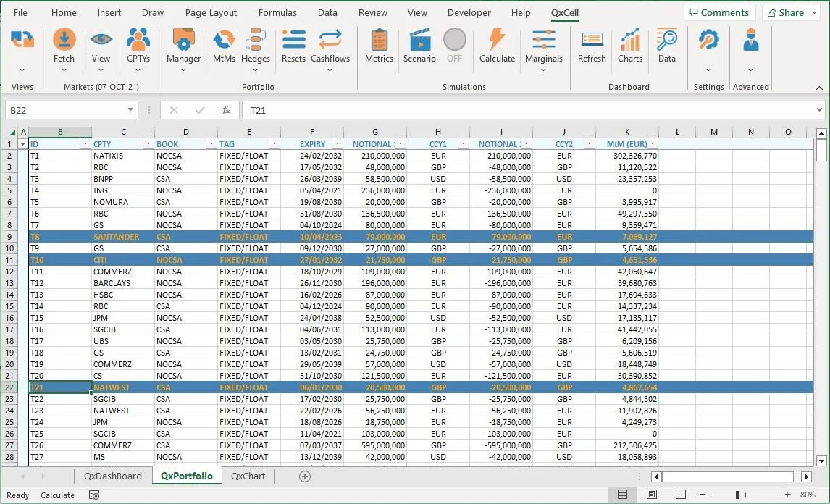Collapse the ribbon with chevron

click(819, 88)
